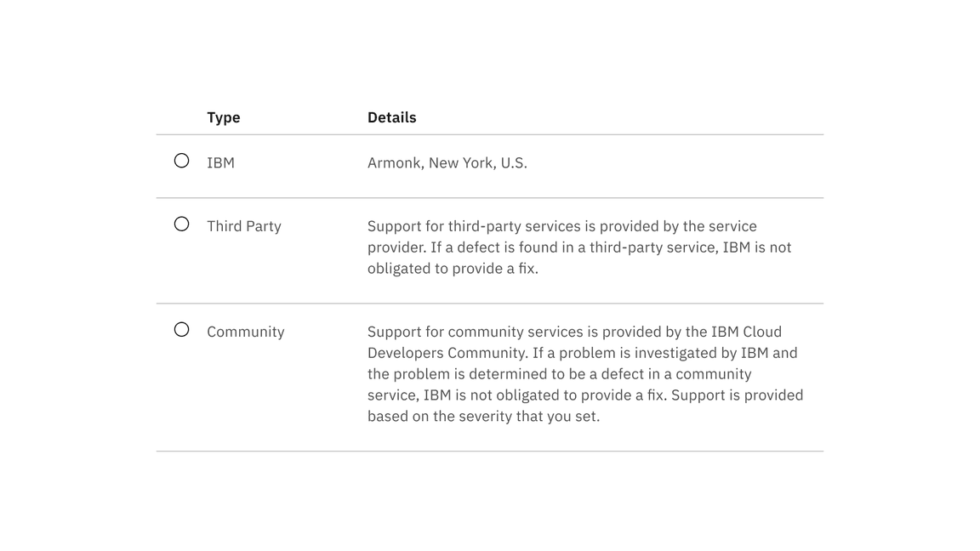
Task: Click the words 'IBM Cloud' in Community details
Action: click(x=746, y=332)
